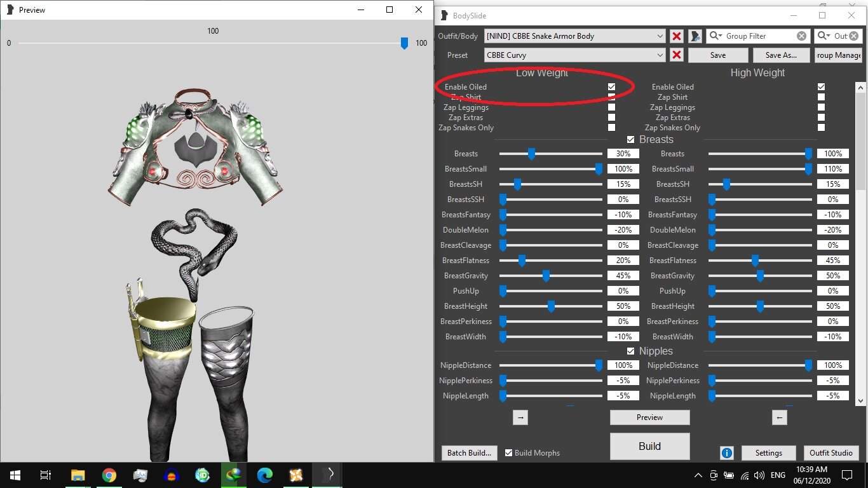Click the Save preset button

pyautogui.click(x=718, y=55)
